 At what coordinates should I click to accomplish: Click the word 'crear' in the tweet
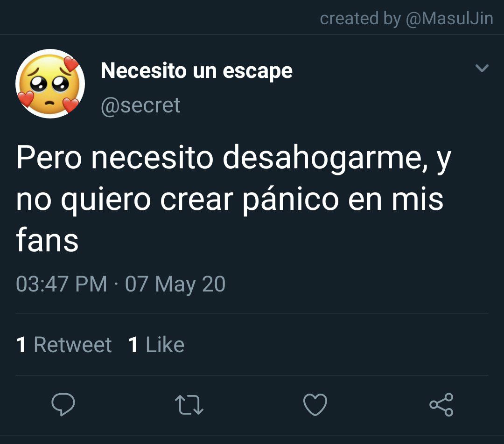pos(196,200)
